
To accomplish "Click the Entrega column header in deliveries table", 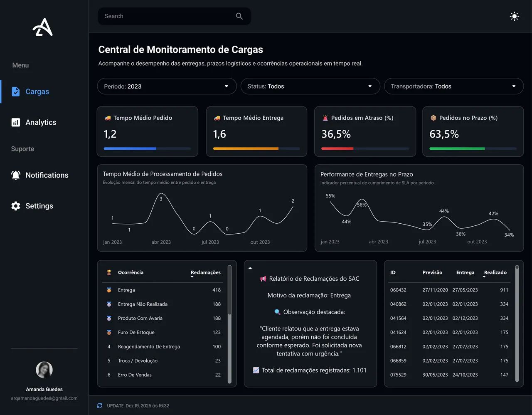I will click(x=465, y=272).
